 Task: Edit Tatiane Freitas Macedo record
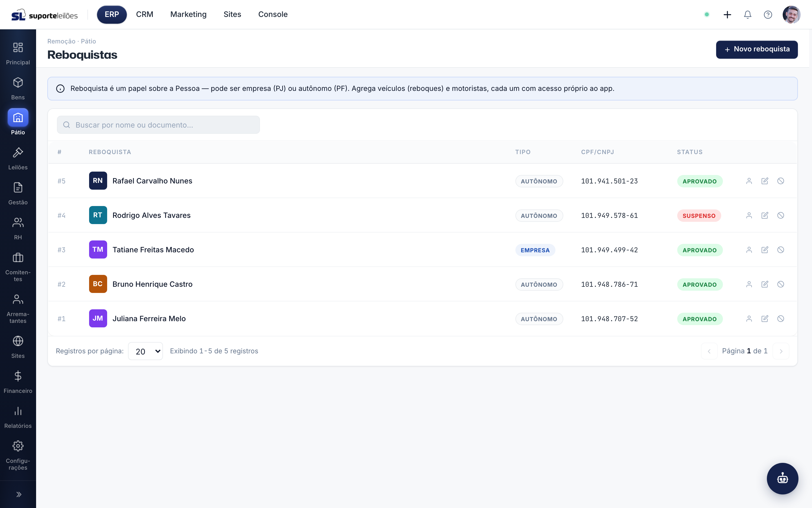click(765, 250)
